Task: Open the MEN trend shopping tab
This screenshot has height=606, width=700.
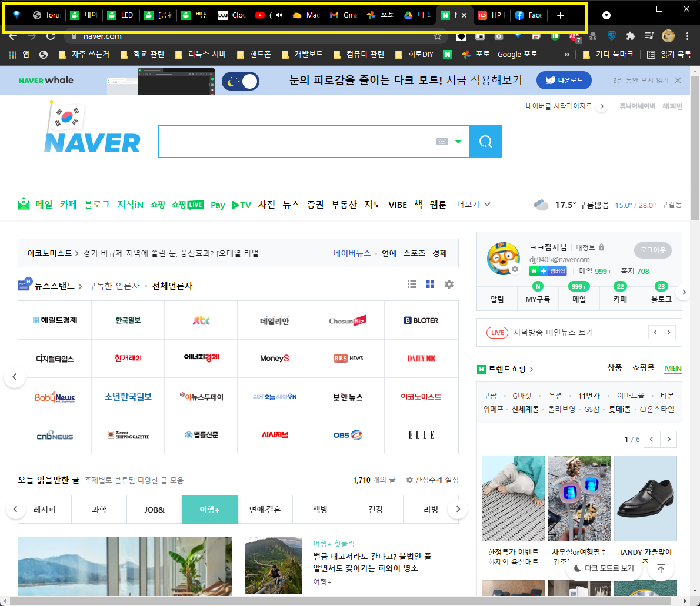Action: point(673,369)
